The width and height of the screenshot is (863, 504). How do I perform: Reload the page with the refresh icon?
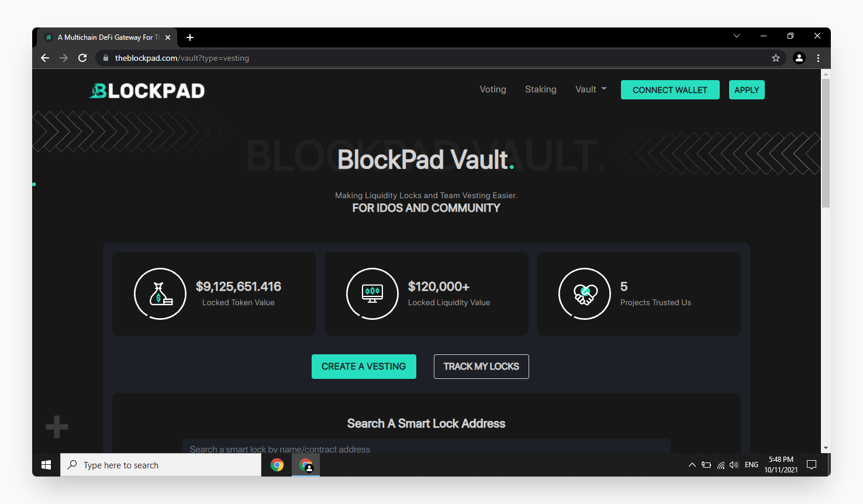pos(82,58)
